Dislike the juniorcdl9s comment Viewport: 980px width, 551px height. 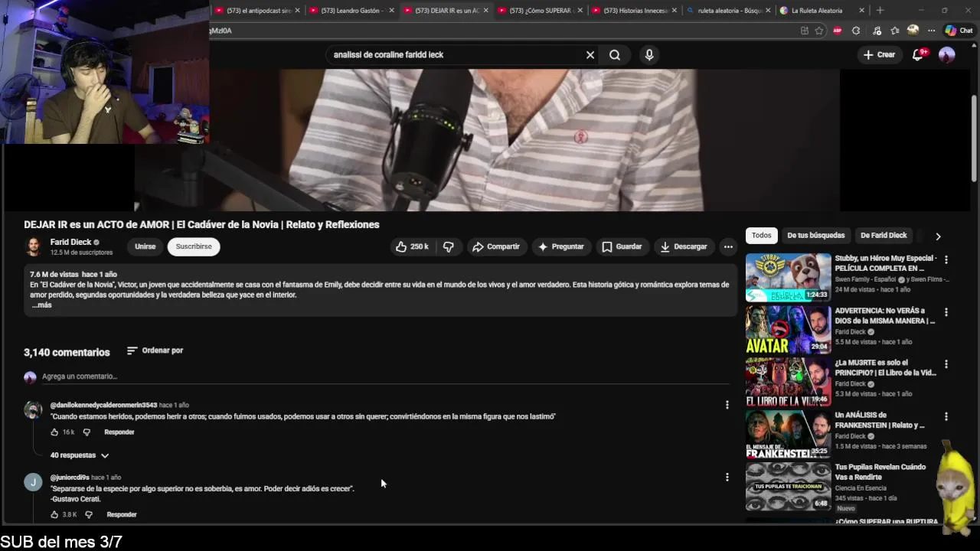tap(89, 515)
